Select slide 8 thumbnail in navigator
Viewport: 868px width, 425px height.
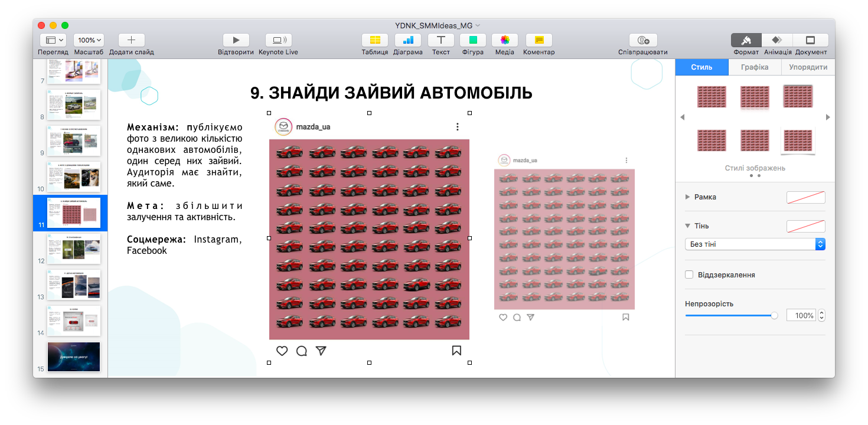[x=74, y=104]
